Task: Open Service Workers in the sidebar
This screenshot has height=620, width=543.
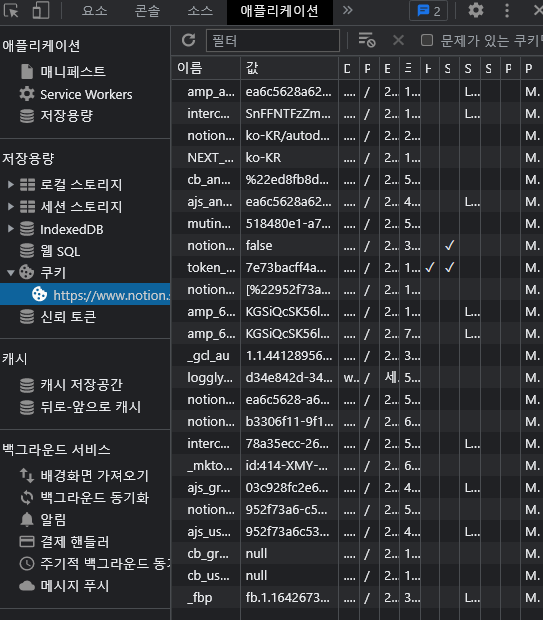Action: point(86,94)
